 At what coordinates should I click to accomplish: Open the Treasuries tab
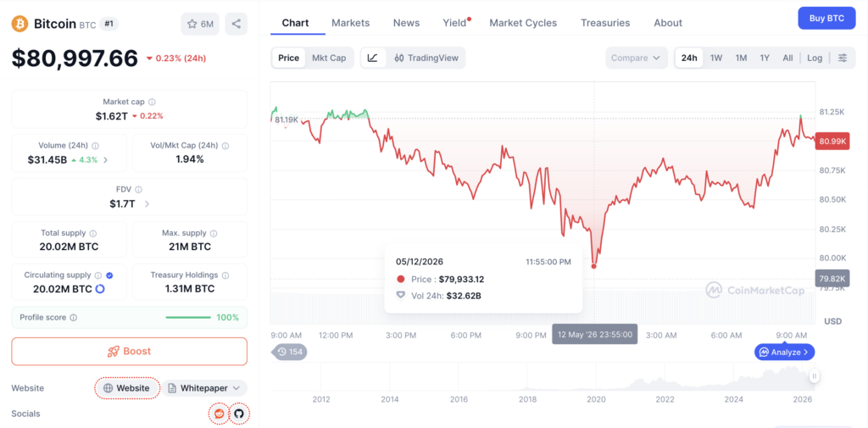605,23
